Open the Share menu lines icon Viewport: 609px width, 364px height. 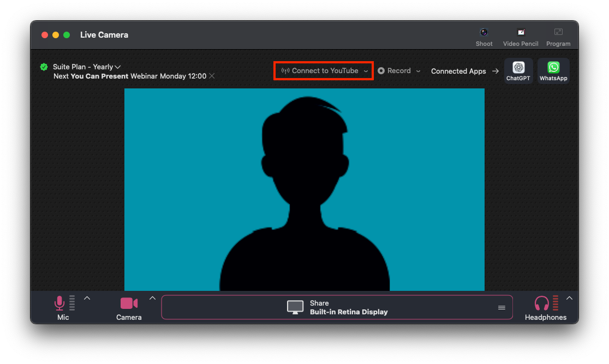pyautogui.click(x=501, y=308)
